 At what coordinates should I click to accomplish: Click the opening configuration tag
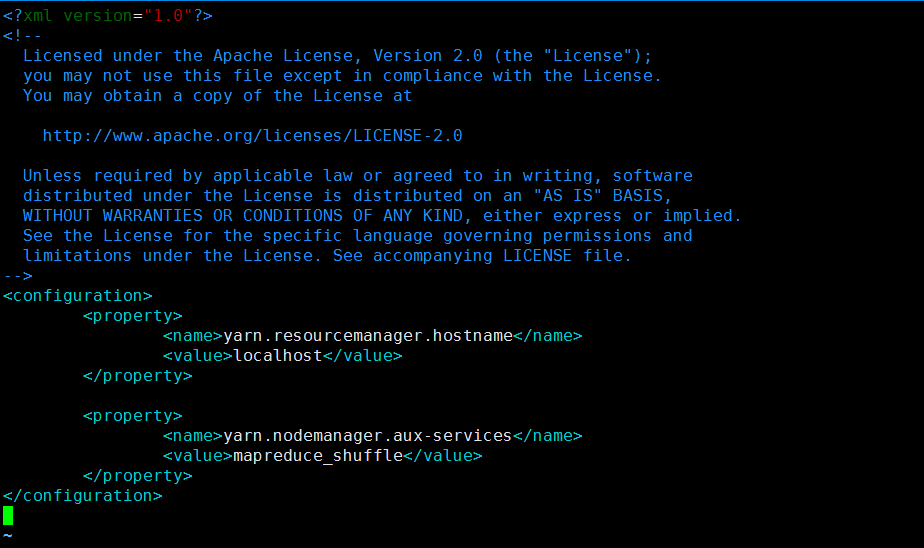pos(77,295)
